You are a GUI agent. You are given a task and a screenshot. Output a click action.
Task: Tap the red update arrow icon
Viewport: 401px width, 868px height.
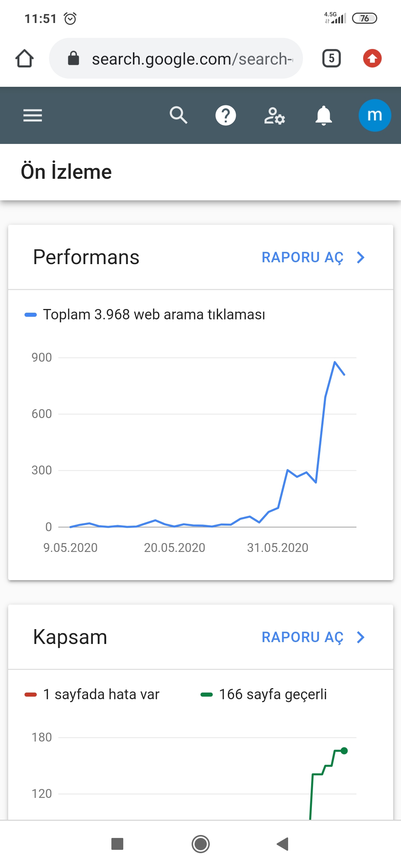(x=372, y=58)
